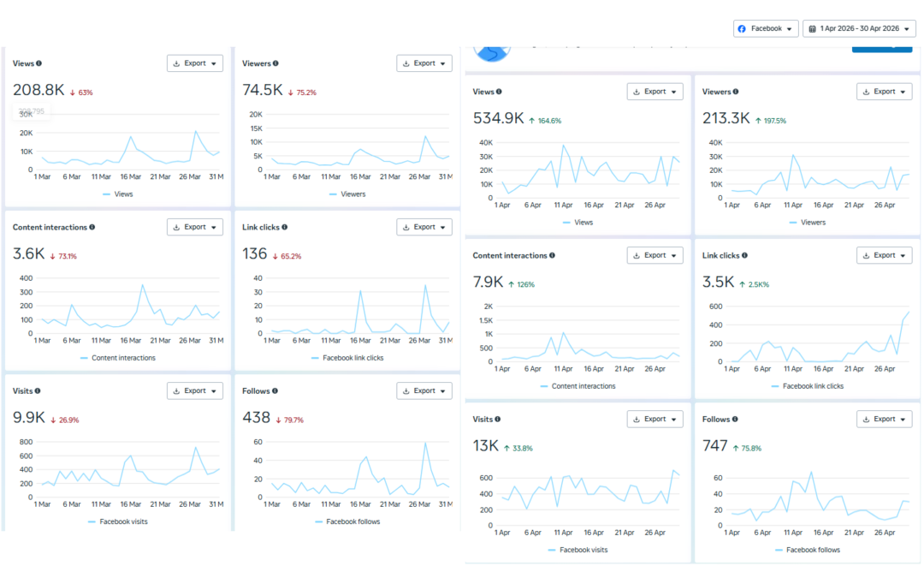Toggle Facebook link clicks legend in March chart
Image resolution: width=924 pixels, height=578 pixels.
click(347, 358)
